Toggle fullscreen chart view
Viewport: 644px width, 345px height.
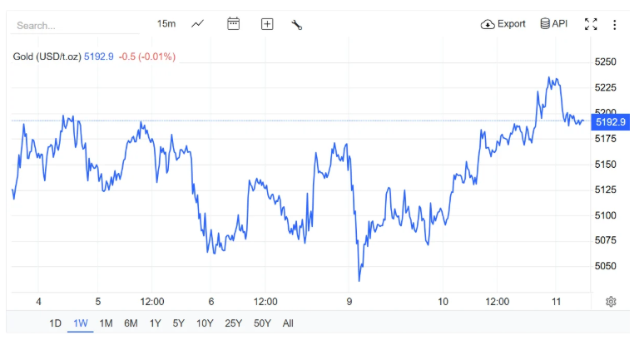[591, 24]
